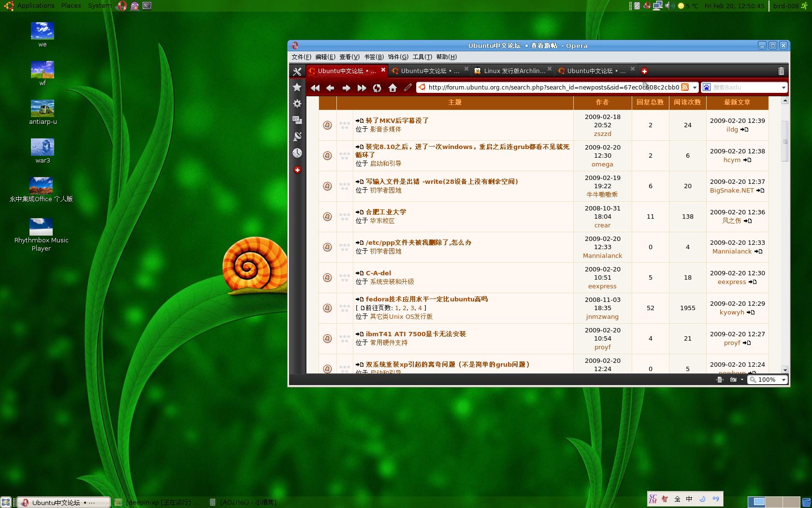The image size is (812, 508).
Task: Click the SCIM setup icon at toolbar end
Action: point(716,499)
